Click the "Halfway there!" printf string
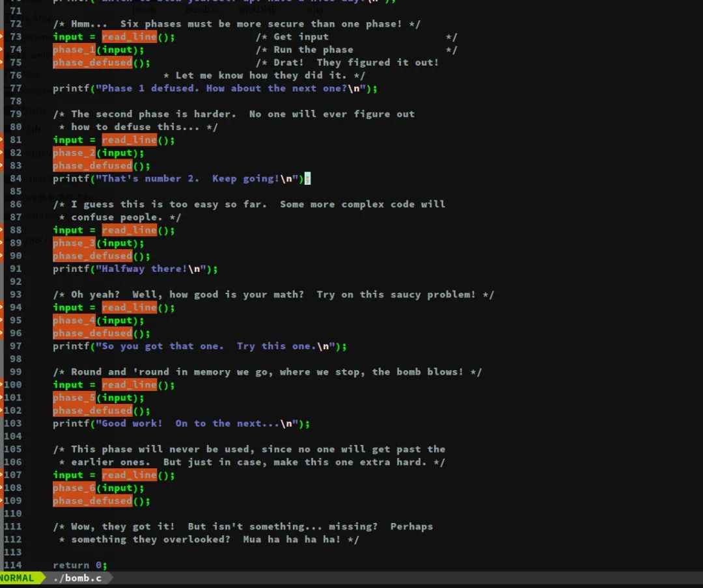 point(150,269)
